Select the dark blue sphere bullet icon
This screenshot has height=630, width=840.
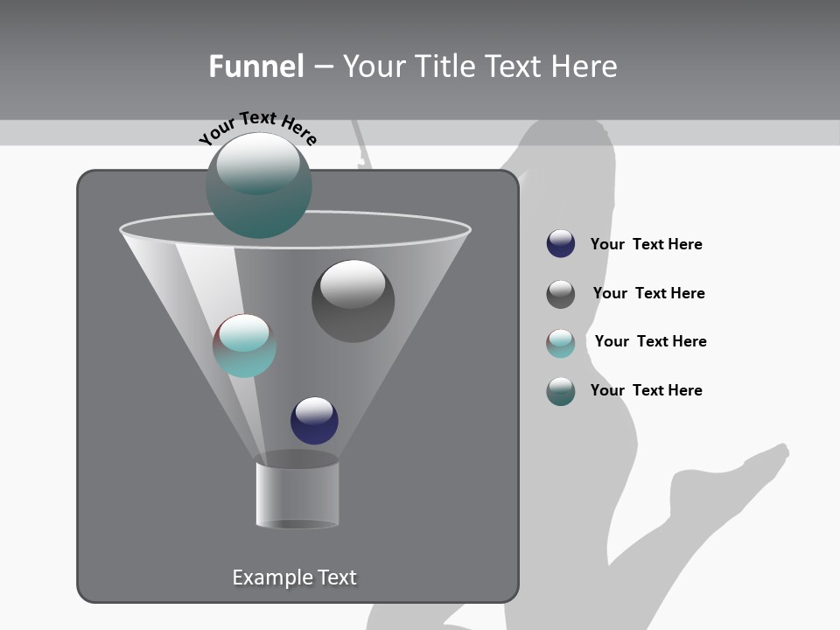560,244
